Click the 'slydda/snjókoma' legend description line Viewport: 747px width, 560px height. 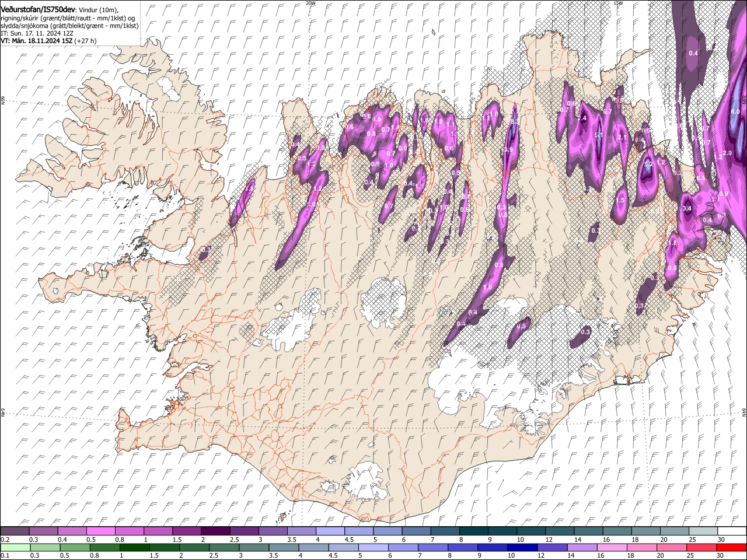[69, 26]
